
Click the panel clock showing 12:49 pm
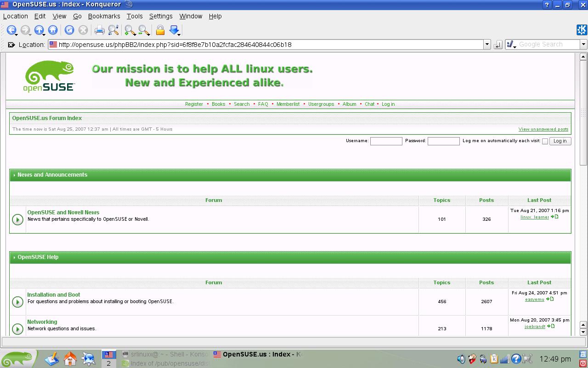coord(555,359)
